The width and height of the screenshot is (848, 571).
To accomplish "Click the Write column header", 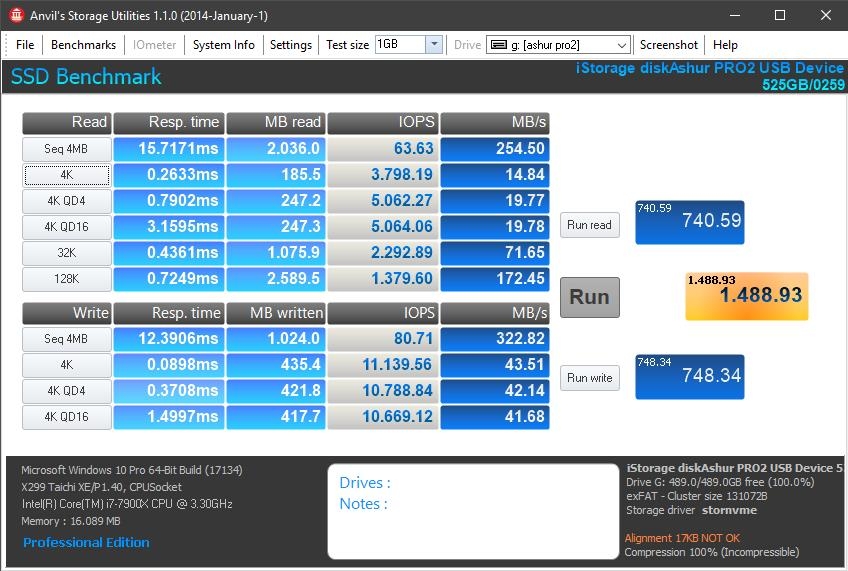I will (67, 313).
